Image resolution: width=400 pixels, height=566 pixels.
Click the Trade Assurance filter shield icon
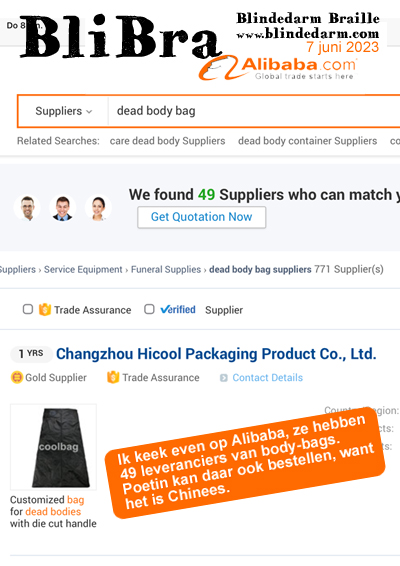[45, 309]
